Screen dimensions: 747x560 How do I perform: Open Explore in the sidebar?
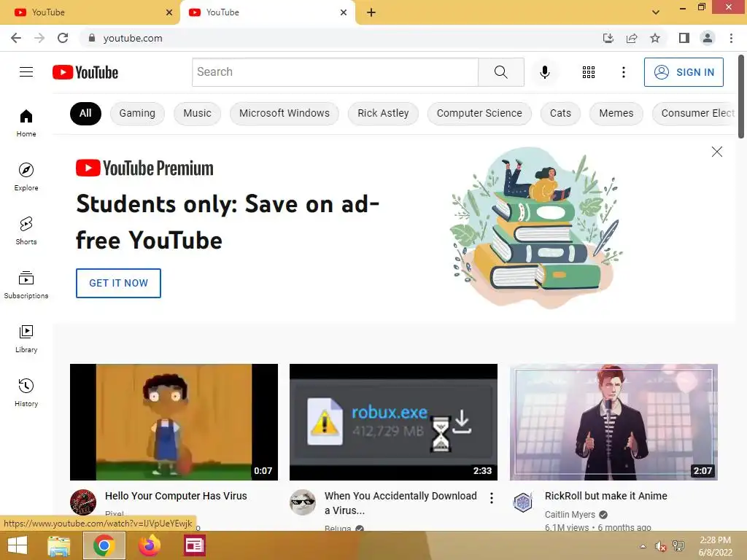point(26,177)
